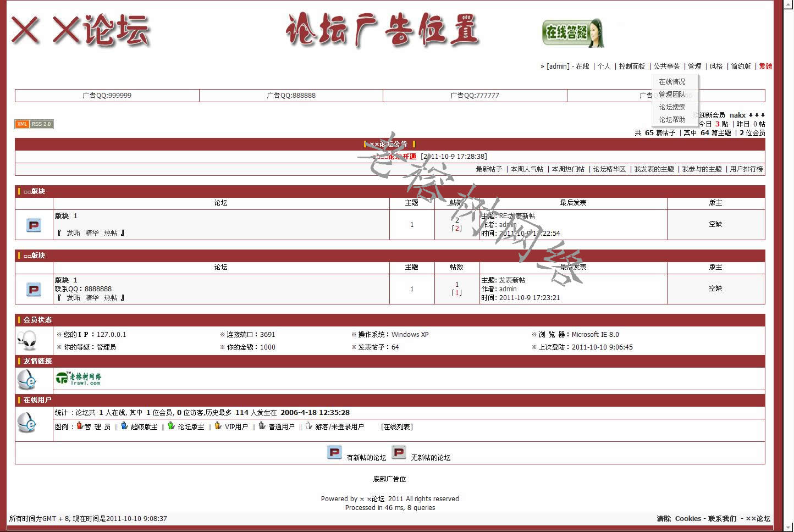
Task: Click the ××论坛公告 header title
Action: pos(389,144)
